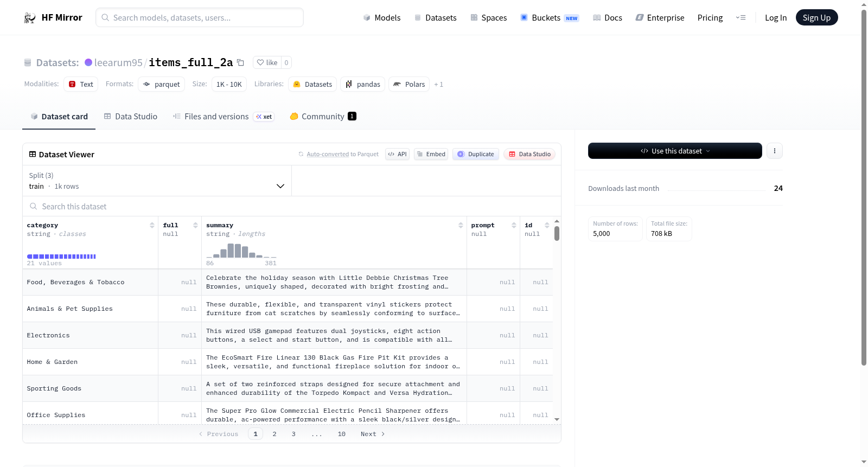Click the table scrollbar's down arrow
This screenshot has height=467, width=868.
(557, 419)
